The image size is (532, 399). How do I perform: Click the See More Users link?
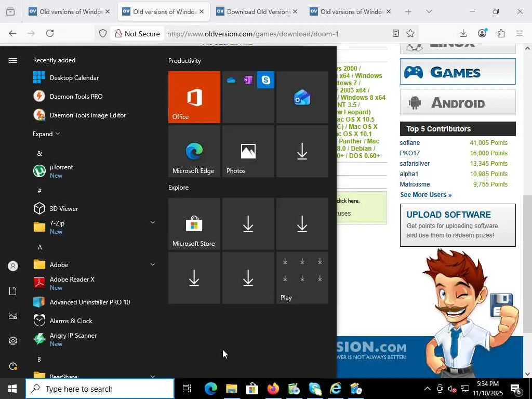[426, 195]
